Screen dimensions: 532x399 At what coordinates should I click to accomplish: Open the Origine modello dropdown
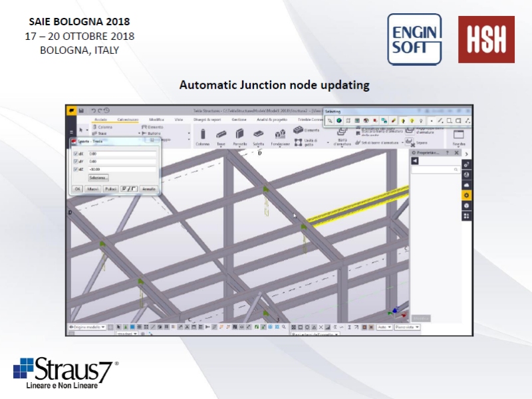pyautogui.click(x=87, y=327)
